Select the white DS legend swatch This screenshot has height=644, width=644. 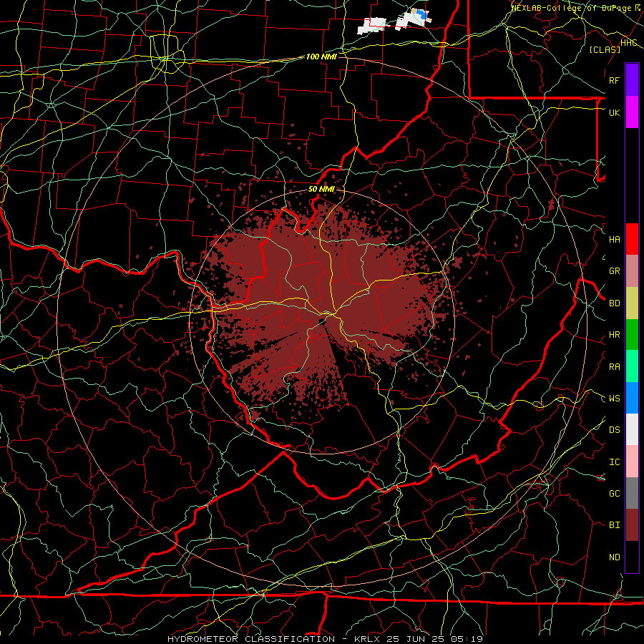632,429
